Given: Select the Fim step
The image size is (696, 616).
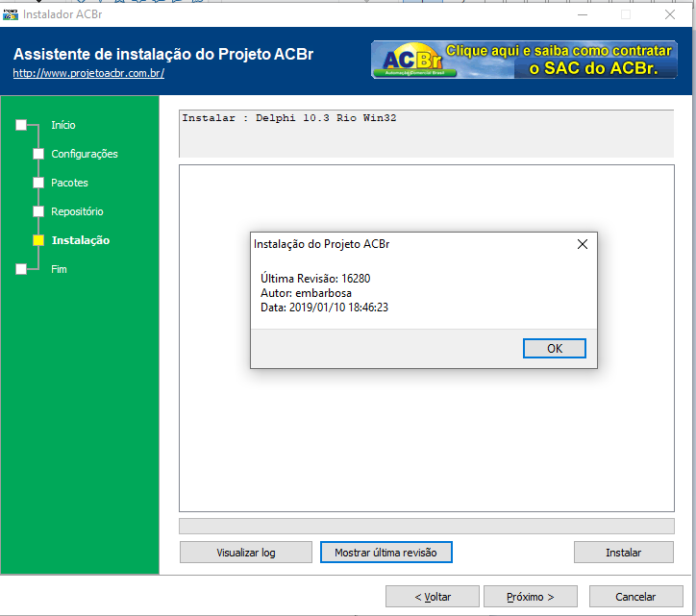Looking at the screenshot, I should [x=59, y=269].
